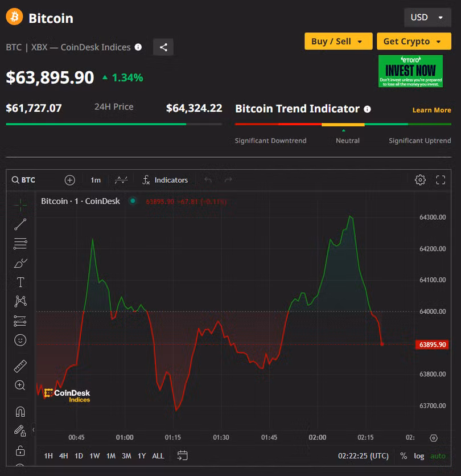461x476 pixels.
Task: Open the XABCD pattern tools
Action: 20,301
